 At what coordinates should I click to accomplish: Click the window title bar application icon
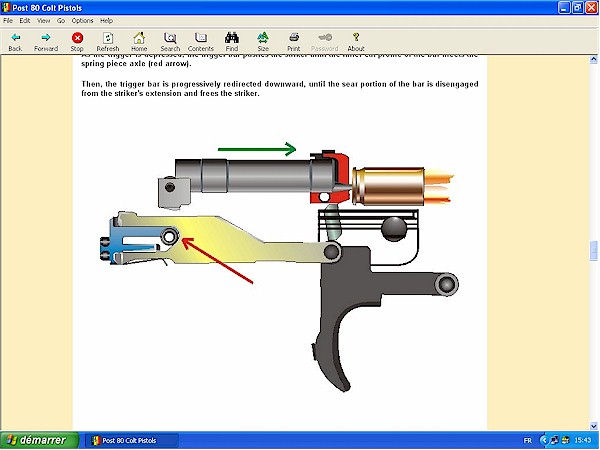pyautogui.click(x=6, y=8)
